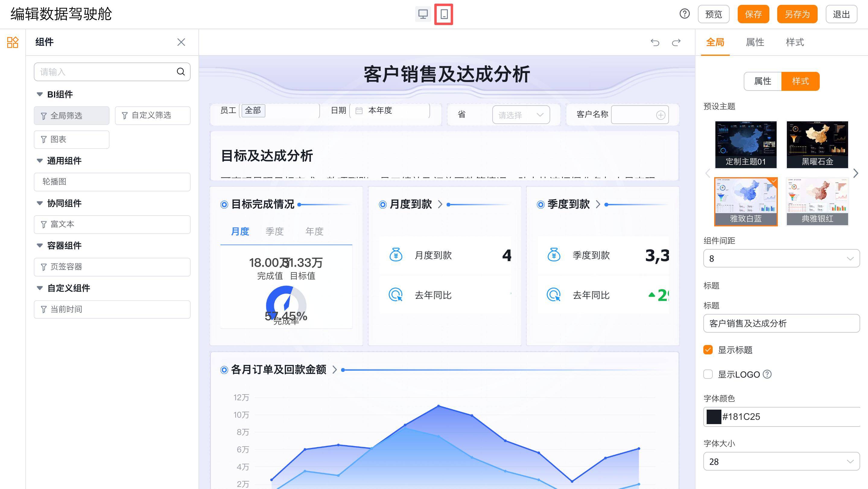Screen dimensions: 868x489
Task: Click plus icon in 客户名称 filter
Action: pyautogui.click(x=661, y=115)
